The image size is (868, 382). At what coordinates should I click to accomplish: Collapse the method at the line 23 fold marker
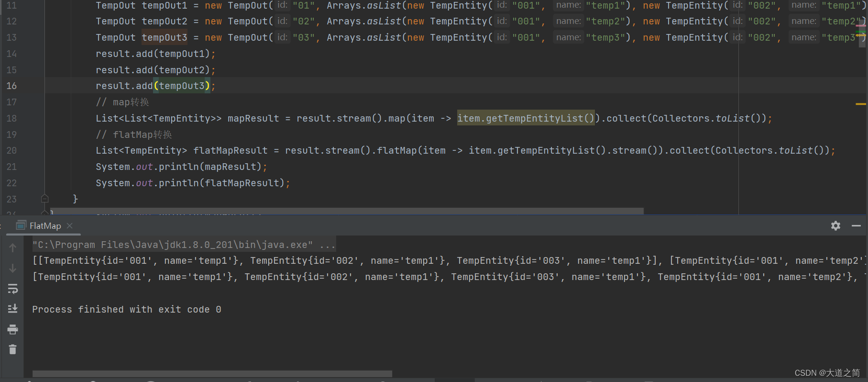pos(45,199)
